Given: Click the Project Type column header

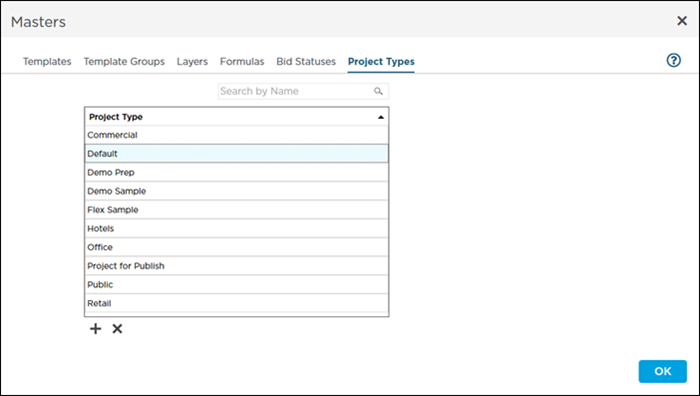Looking at the screenshot, I should (x=237, y=117).
